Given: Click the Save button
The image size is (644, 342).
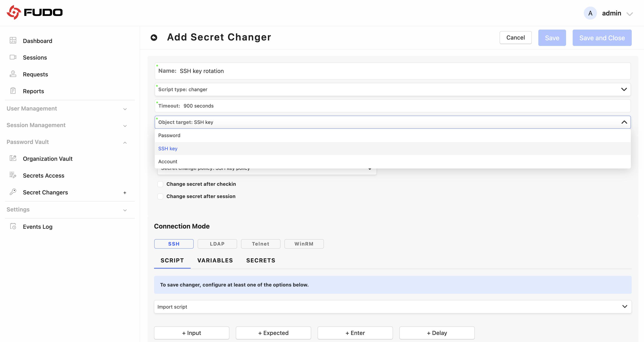Looking at the screenshot, I should click(x=552, y=38).
